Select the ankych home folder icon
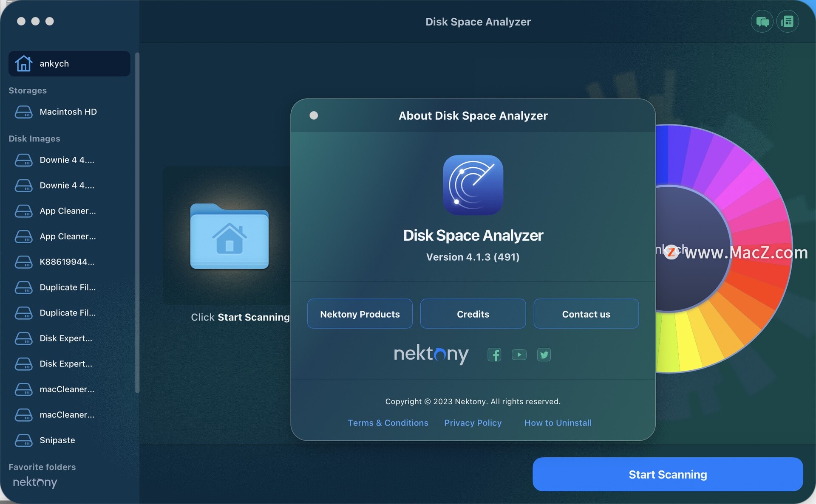Image resolution: width=816 pixels, height=504 pixels. point(23,64)
